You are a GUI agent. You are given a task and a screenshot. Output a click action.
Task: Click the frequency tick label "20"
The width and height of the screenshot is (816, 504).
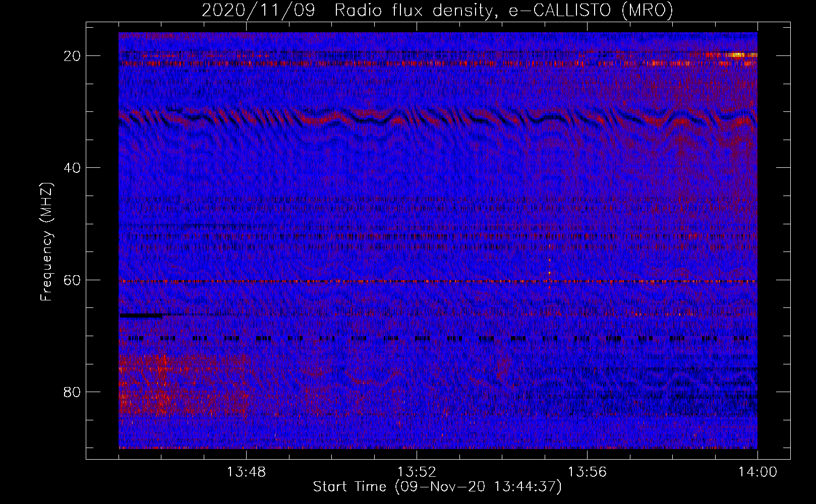(x=73, y=55)
